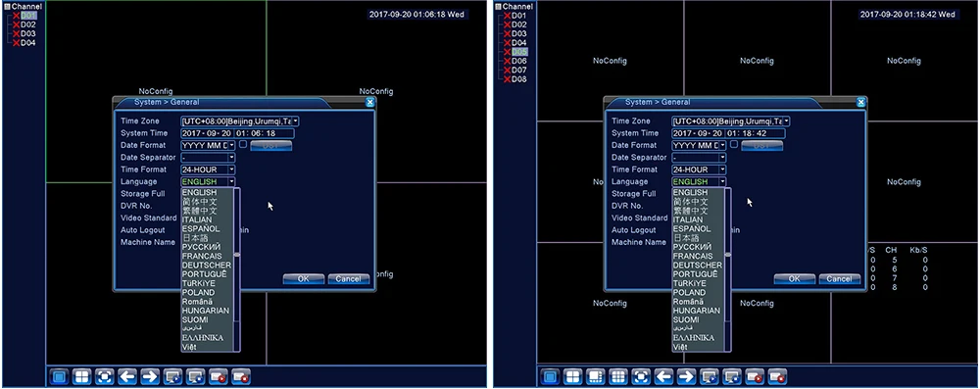Toggle fullscreen icon in the 8-channel screen toolbar

641,376
